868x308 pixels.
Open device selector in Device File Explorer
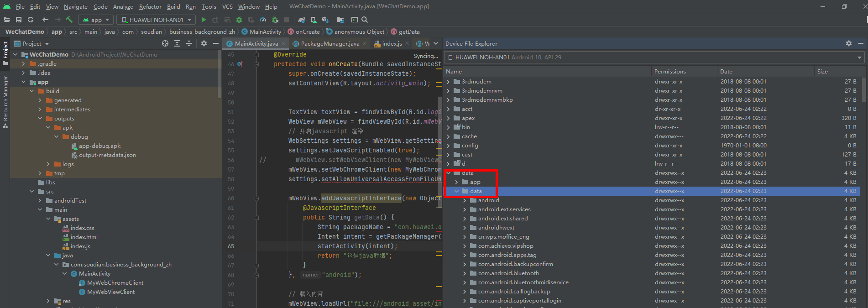coord(654,57)
